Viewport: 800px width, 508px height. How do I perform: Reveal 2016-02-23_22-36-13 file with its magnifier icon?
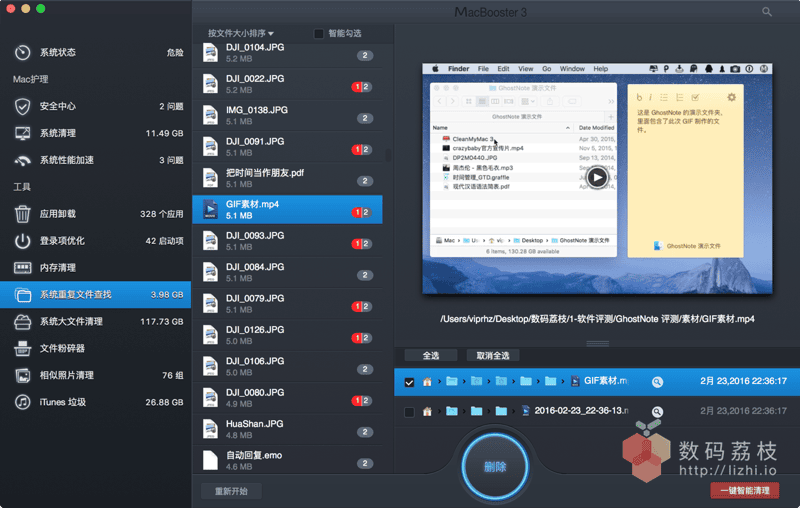(x=657, y=411)
